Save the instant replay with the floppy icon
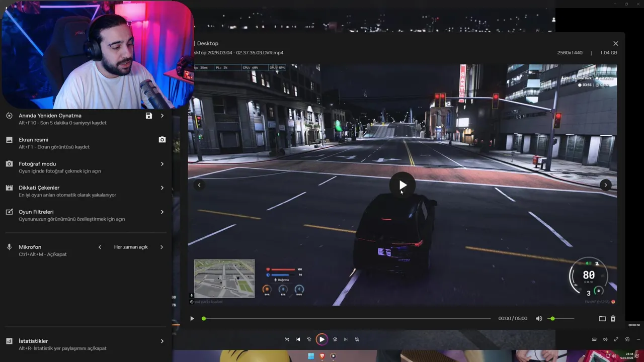This screenshot has height=362, width=644. point(148,116)
